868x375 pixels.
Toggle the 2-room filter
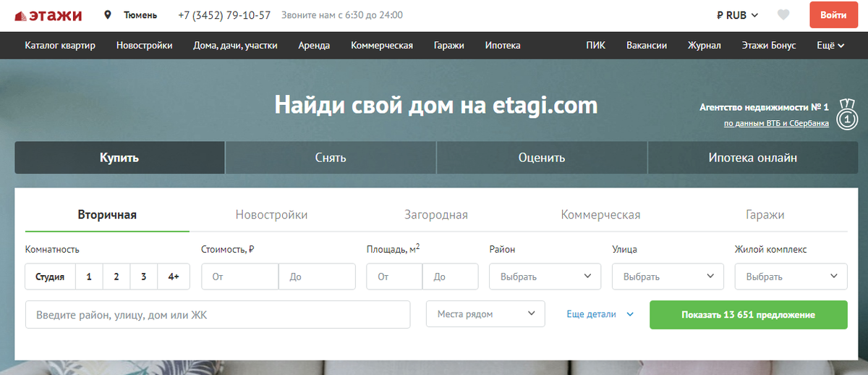116,277
